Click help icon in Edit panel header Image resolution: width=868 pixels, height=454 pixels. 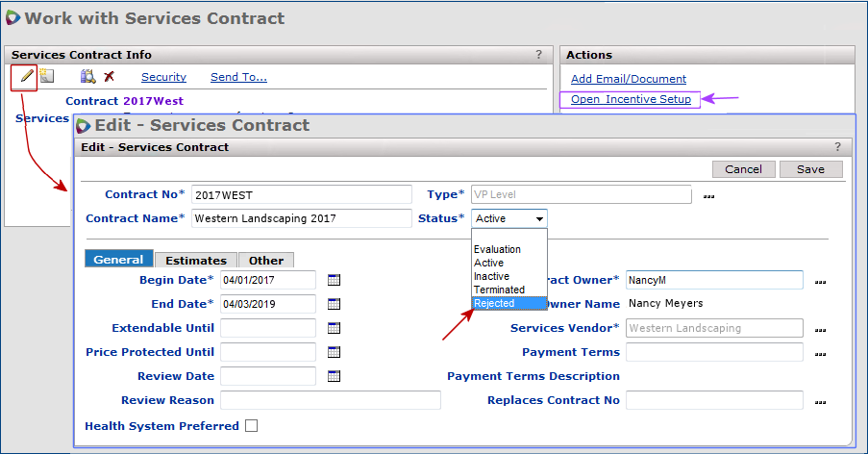[x=837, y=147]
